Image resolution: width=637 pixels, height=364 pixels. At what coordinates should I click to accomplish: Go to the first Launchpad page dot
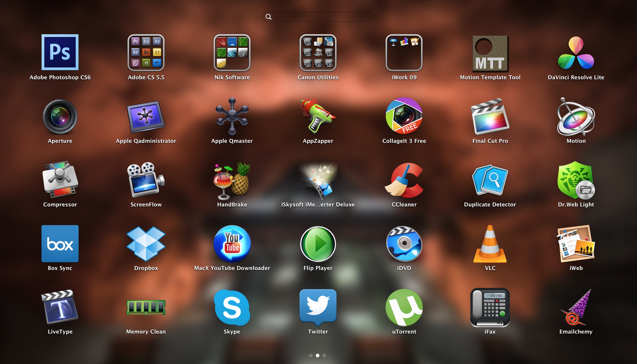point(311,355)
